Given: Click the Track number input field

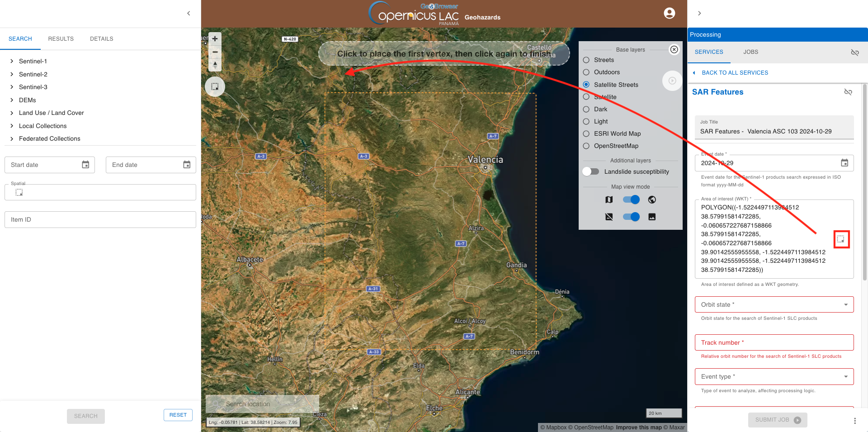Looking at the screenshot, I should 774,342.
